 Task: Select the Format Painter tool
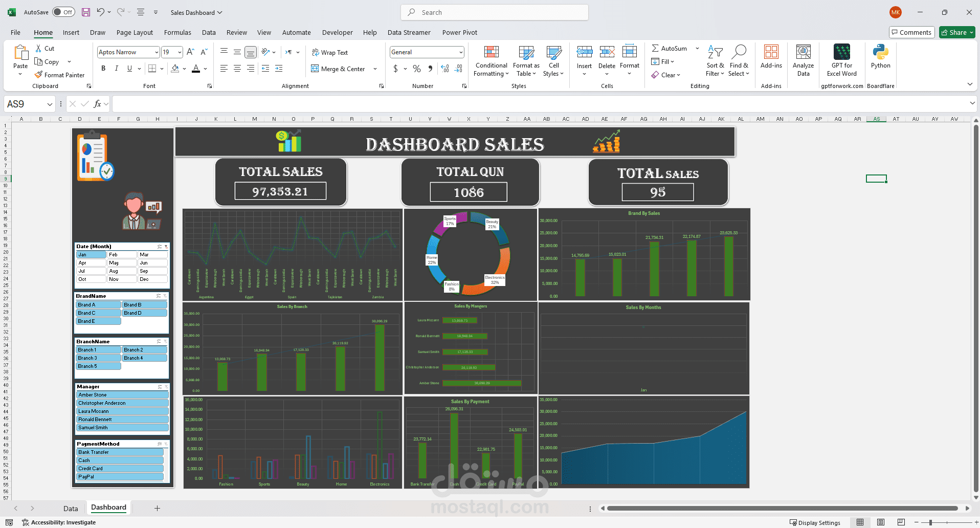(60, 75)
